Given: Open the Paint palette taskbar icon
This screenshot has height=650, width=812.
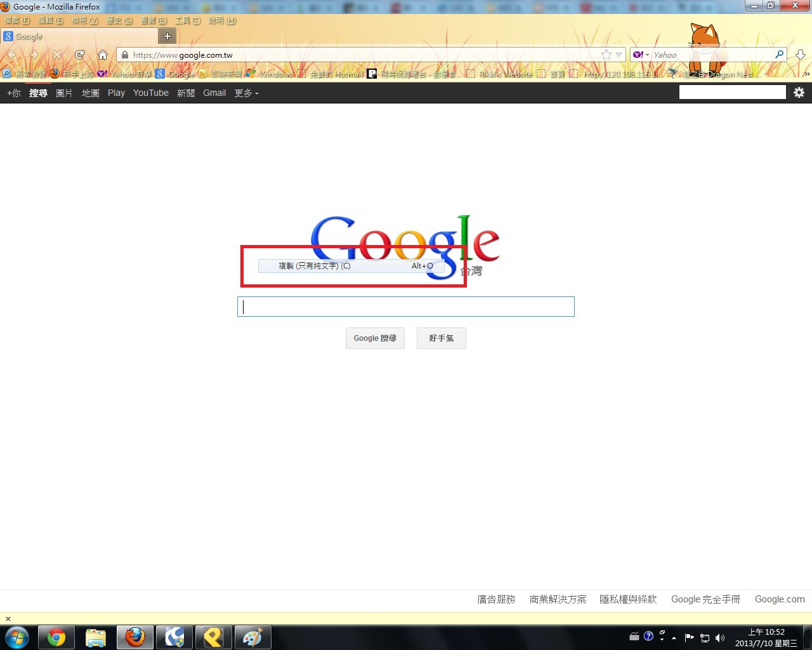Looking at the screenshot, I should tap(252, 637).
